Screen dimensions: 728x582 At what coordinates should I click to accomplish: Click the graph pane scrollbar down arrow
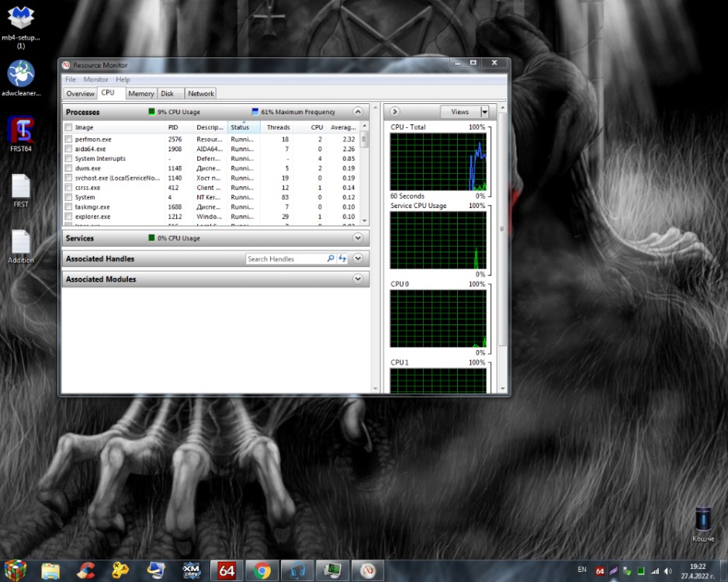pos(503,389)
